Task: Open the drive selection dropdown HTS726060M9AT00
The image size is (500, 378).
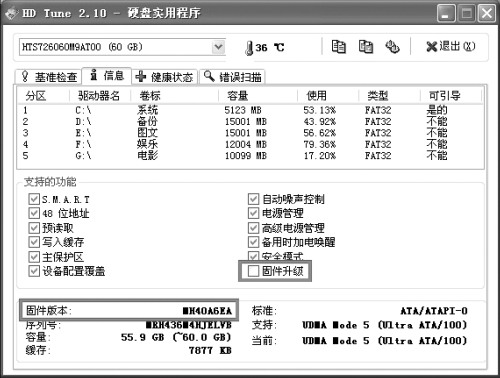Action: [122, 47]
